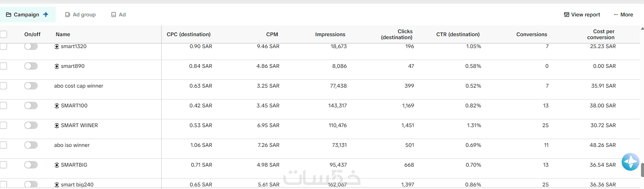Open the More options menu
Image resolution: width=644 pixels, height=189 pixels.
(x=623, y=15)
